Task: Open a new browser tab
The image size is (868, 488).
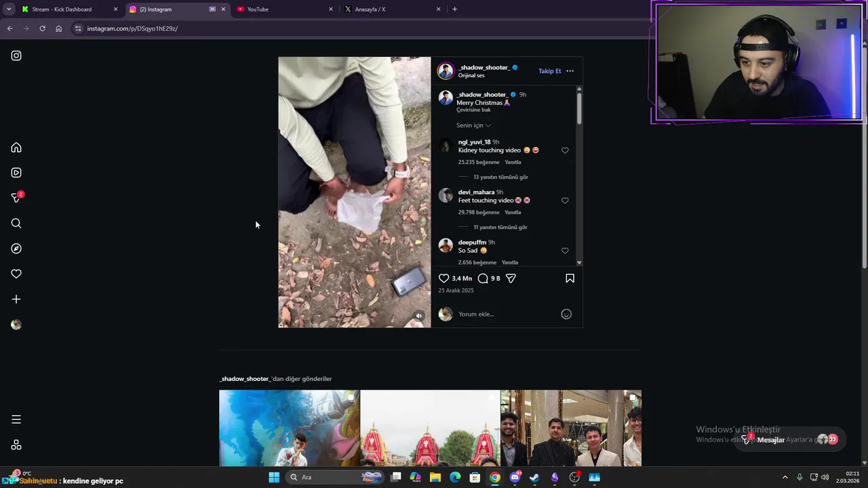Action: [x=454, y=9]
